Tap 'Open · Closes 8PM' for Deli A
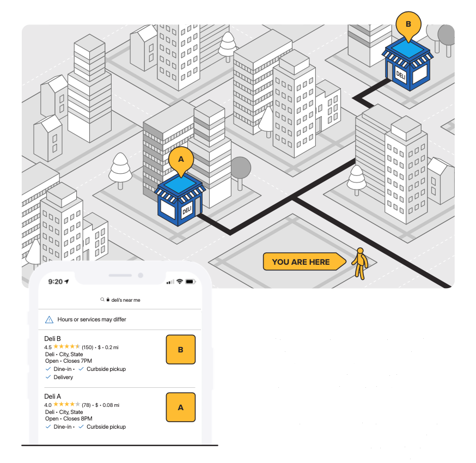This screenshot has height=463, width=476. click(69, 419)
